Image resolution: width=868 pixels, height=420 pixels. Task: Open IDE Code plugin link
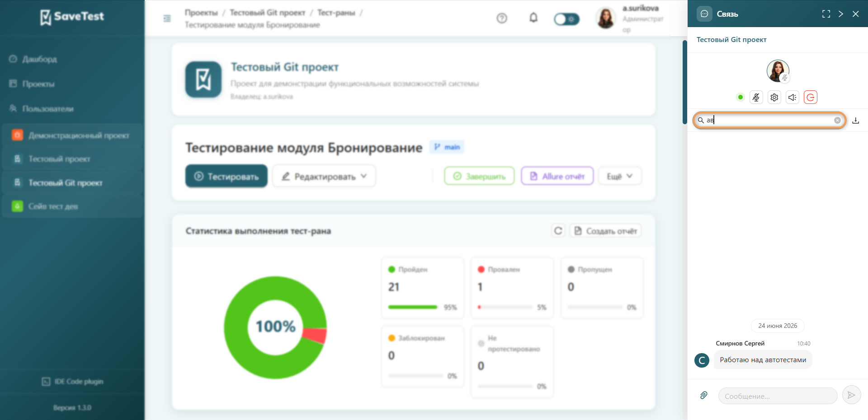(72, 382)
